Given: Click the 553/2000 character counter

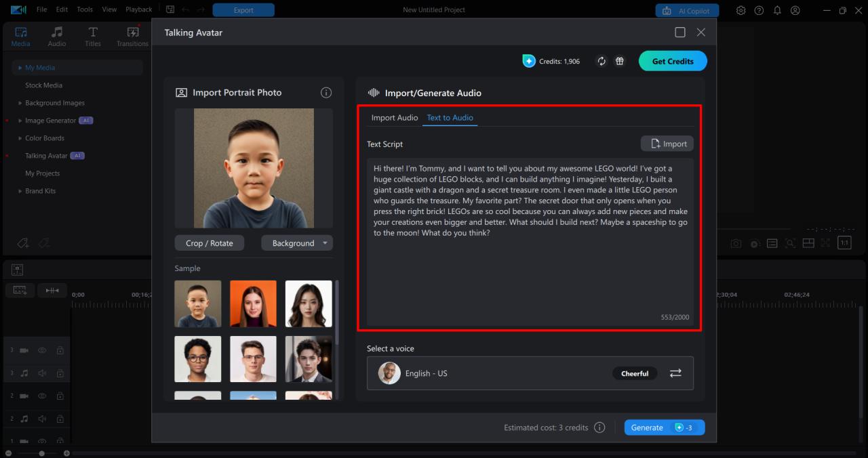Looking at the screenshot, I should tap(675, 317).
